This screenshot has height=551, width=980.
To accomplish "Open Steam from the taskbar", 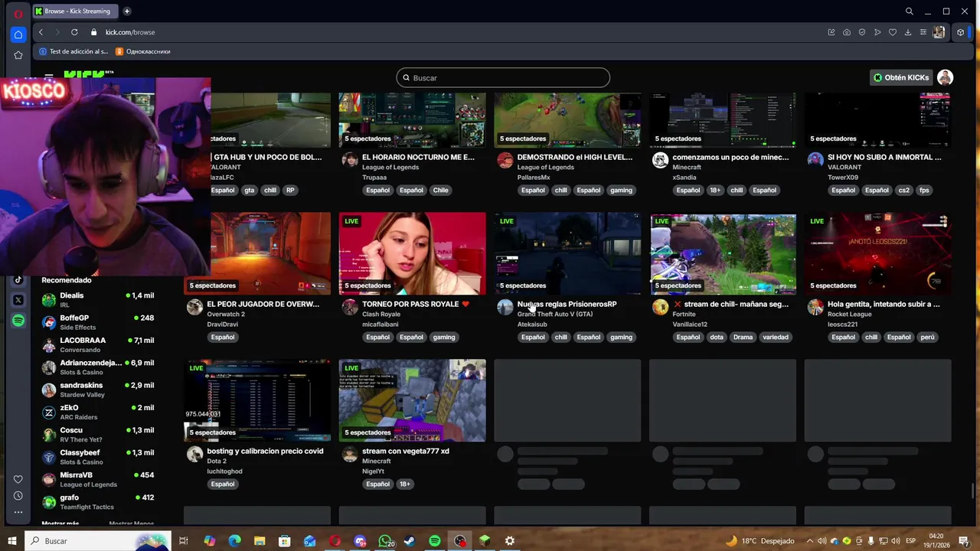I will [x=410, y=541].
